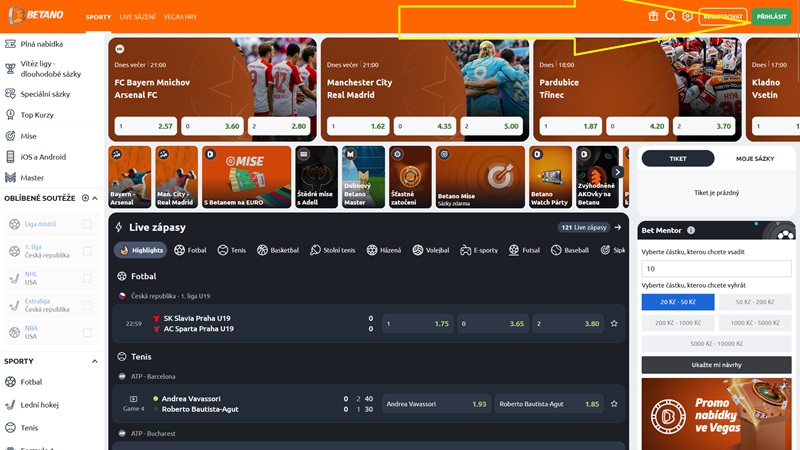This screenshot has width=800, height=450.
Task: Check the NHL USA checkbox
Action: (88, 277)
